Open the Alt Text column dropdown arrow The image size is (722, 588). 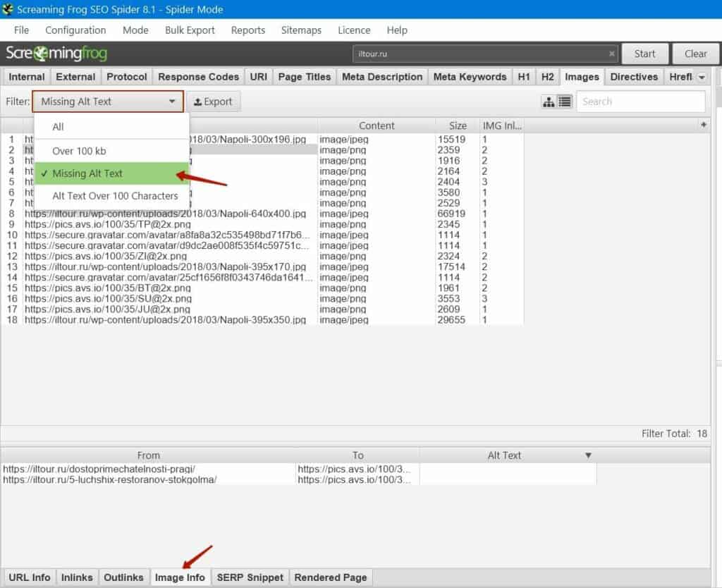click(x=588, y=455)
